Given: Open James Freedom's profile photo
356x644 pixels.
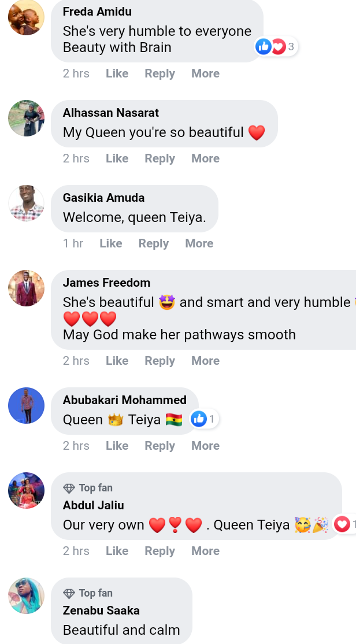Looking at the screenshot, I should [26, 288].
